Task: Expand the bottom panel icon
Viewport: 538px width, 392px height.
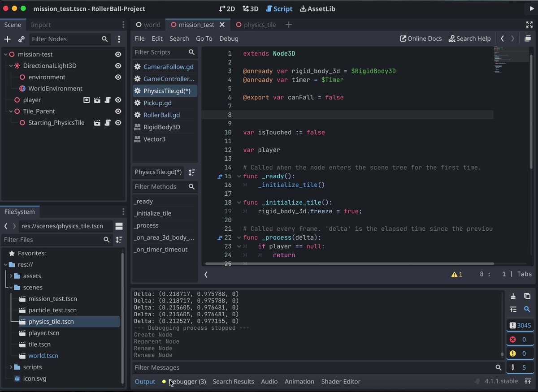Action: (527, 381)
